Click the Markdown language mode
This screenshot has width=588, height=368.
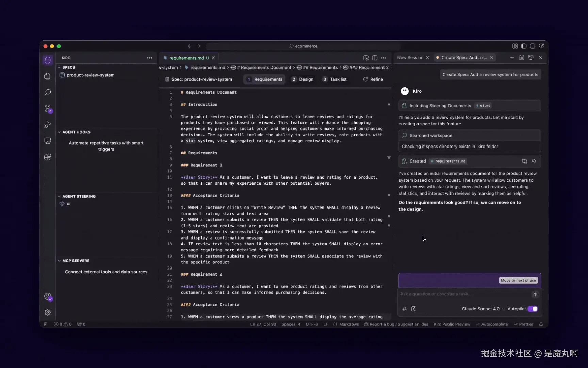click(349, 324)
